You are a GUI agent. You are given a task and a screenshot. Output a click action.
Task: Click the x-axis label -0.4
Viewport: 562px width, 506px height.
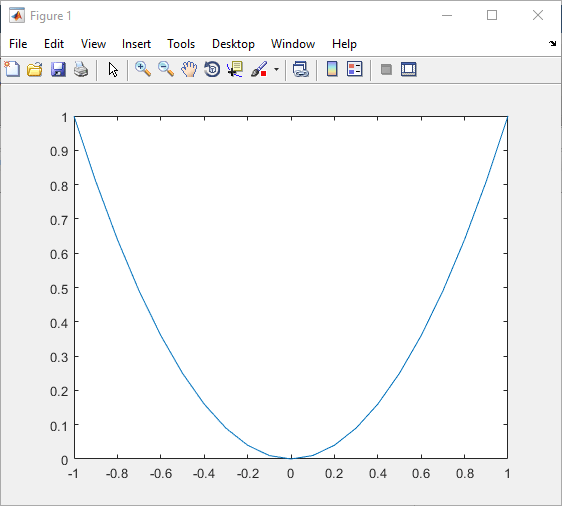(x=204, y=474)
